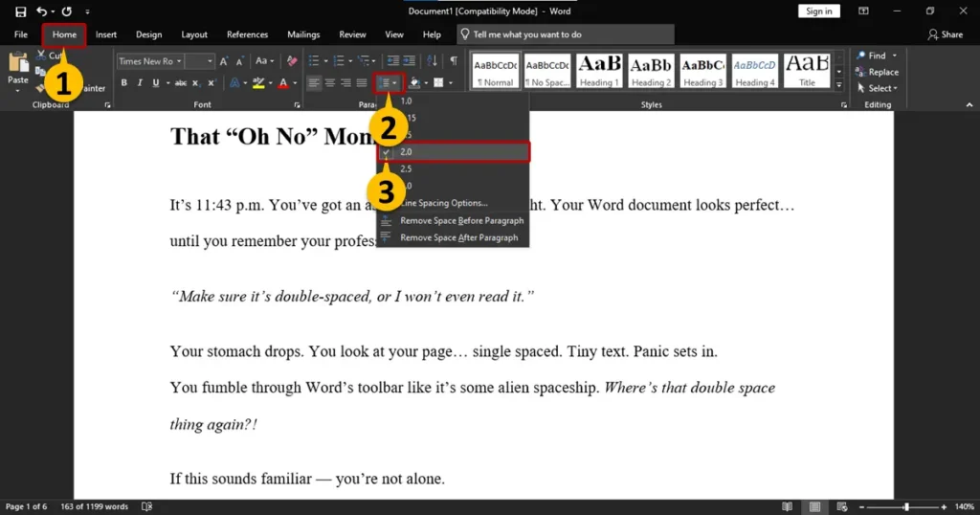Switch to the Review tab

[x=352, y=34]
